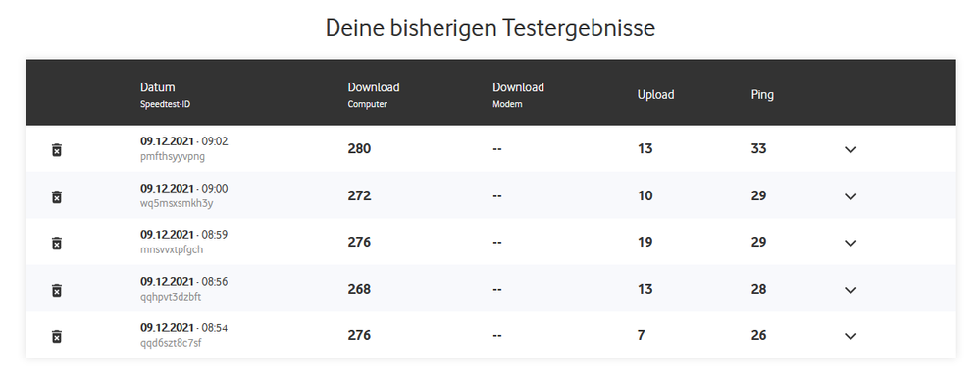Viewport: 980px width, 386px height.
Task: Open details chevron for 08:56 test
Action: coord(850,290)
